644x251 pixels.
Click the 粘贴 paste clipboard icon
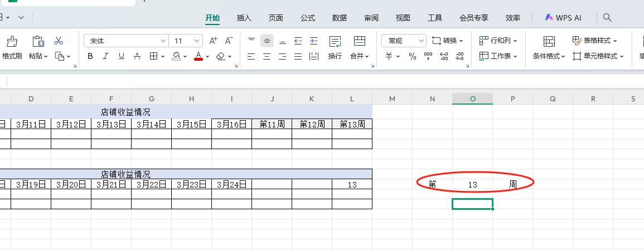click(38, 41)
